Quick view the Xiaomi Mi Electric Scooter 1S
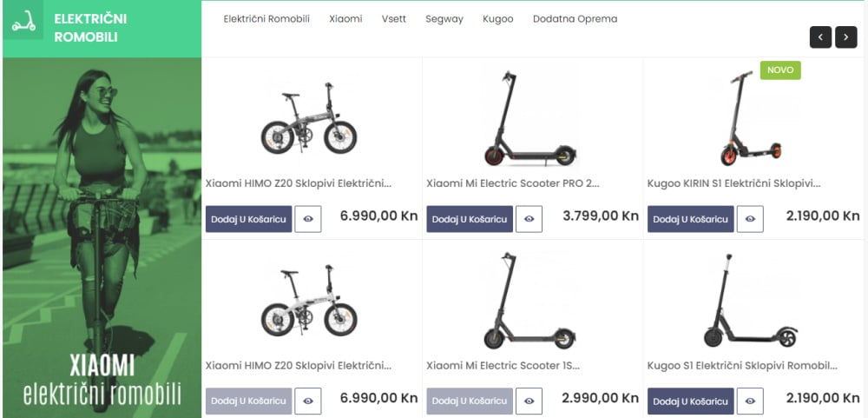 pyautogui.click(x=529, y=401)
